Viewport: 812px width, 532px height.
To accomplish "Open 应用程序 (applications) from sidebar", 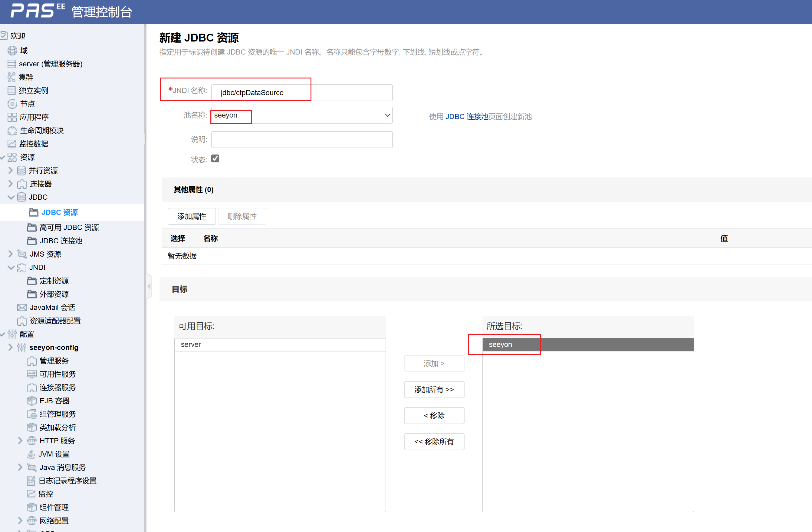I will 34,117.
